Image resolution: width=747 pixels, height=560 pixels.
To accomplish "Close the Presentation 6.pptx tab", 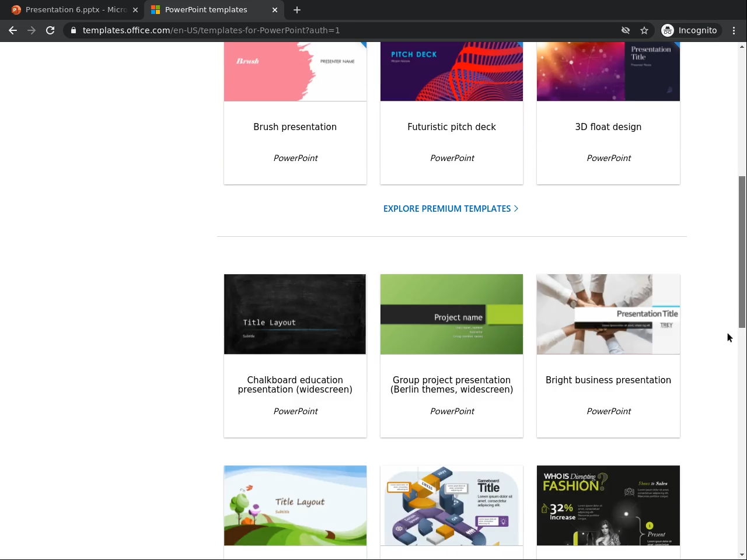I will [x=135, y=10].
